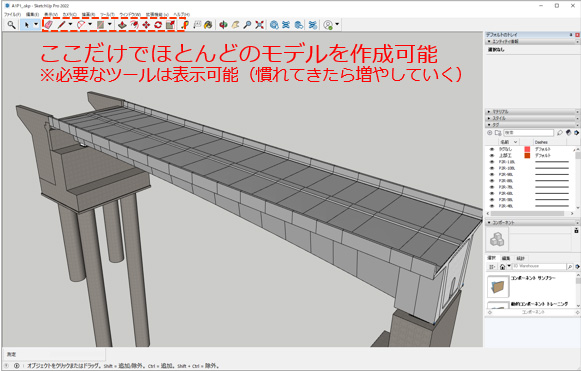The image size is (581, 371).
Task: Toggle eye icon for P2R-110L tag
Action: pyautogui.click(x=492, y=162)
